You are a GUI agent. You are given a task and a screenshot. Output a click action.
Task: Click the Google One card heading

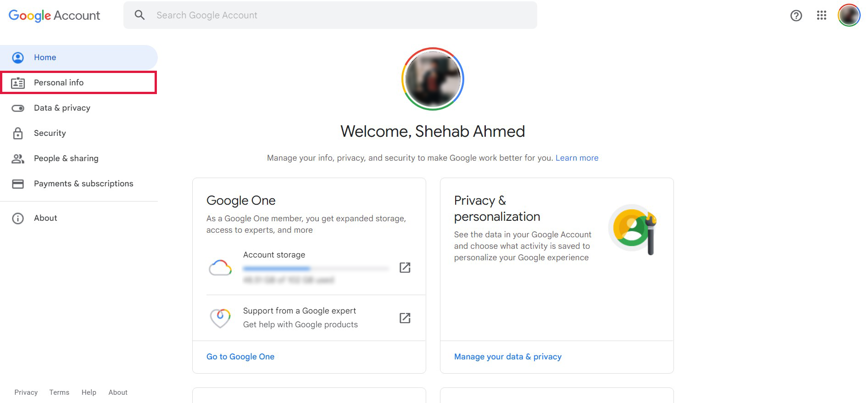pyautogui.click(x=241, y=201)
